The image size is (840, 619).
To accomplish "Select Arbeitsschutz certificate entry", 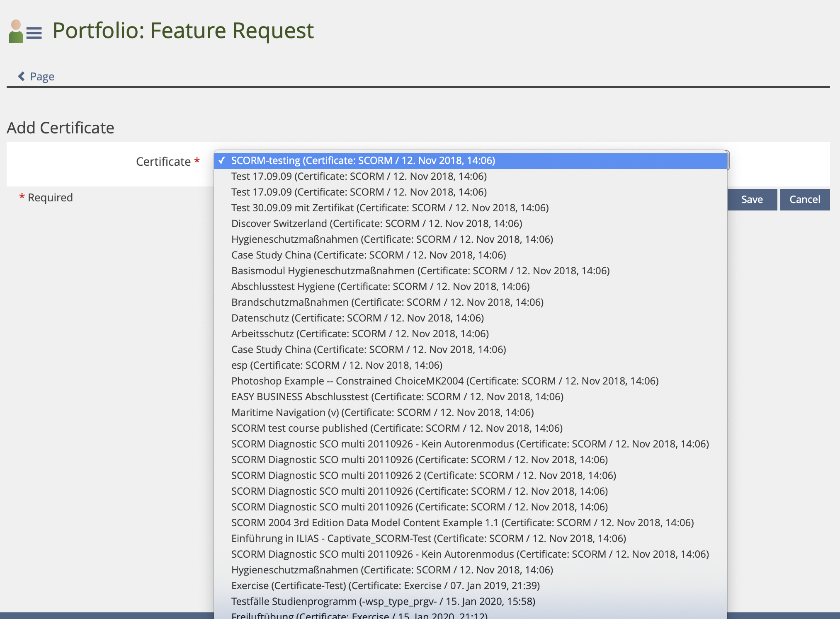I will pyautogui.click(x=360, y=334).
